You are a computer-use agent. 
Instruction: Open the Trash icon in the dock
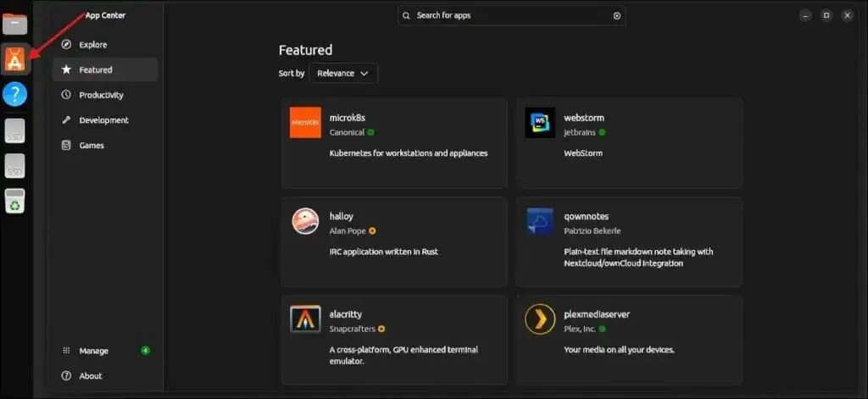click(x=15, y=202)
